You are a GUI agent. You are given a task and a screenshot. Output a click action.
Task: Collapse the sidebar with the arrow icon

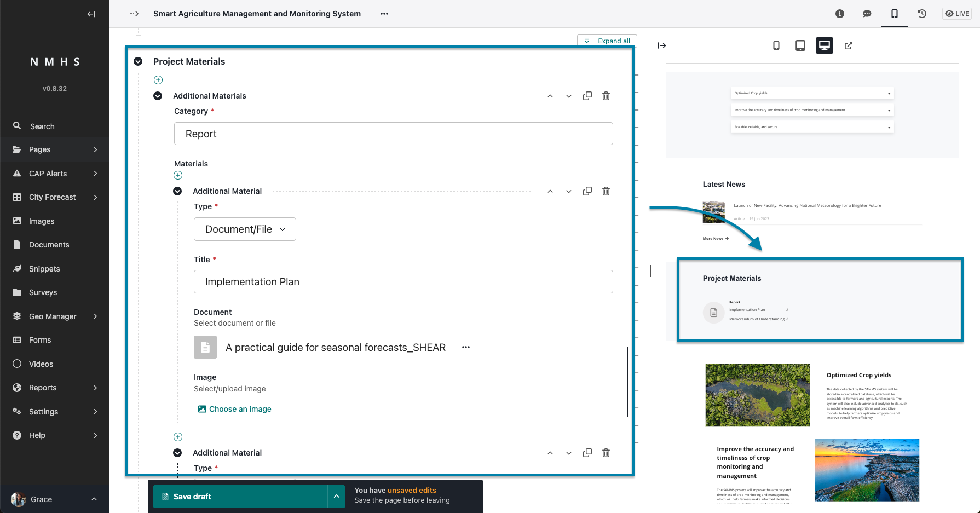(91, 14)
